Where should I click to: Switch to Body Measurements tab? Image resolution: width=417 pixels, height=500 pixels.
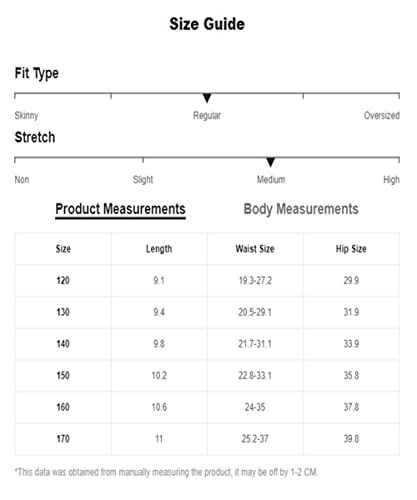pyautogui.click(x=301, y=209)
